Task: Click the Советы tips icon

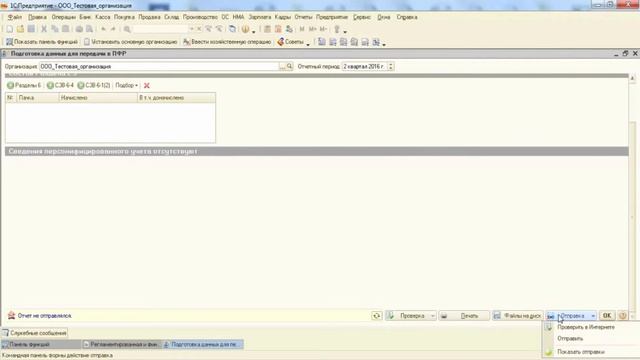Action: click(x=280, y=42)
